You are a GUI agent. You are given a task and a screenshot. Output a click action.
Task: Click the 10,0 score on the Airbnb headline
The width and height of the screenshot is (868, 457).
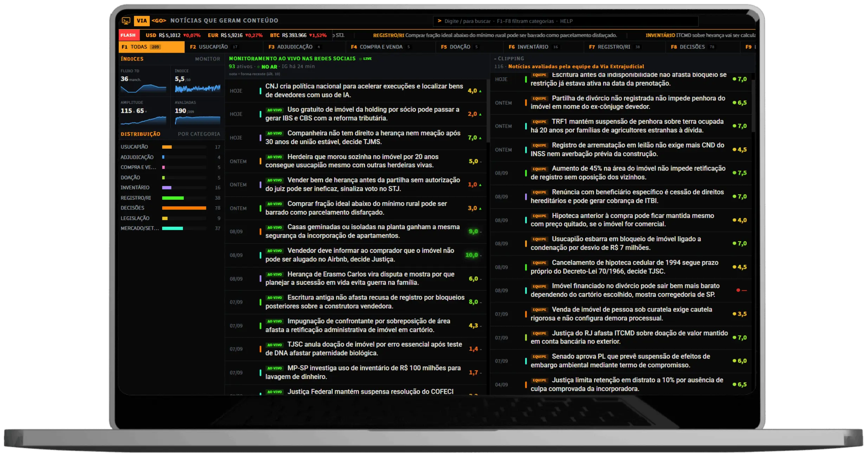[471, 255]
